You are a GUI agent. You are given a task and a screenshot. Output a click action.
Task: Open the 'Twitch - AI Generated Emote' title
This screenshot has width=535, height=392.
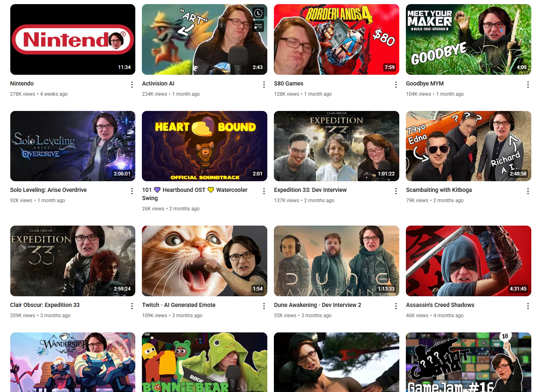click(x=179, y=305)
